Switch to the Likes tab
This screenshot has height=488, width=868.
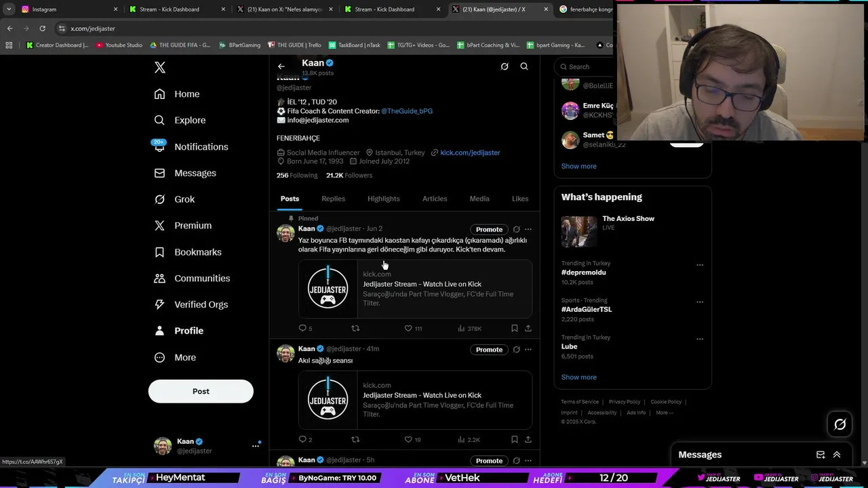[x=520, y=199]
